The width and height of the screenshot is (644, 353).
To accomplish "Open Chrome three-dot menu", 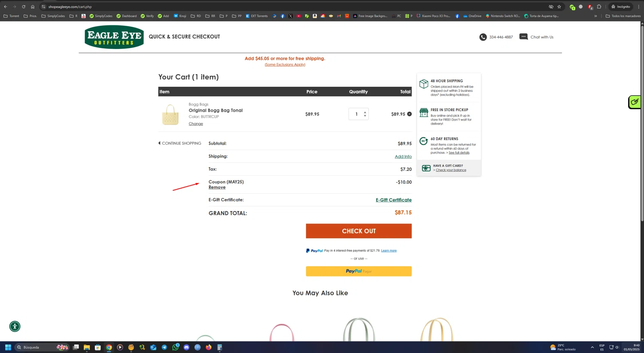I will pyautogui.click(x=638, y=7).
